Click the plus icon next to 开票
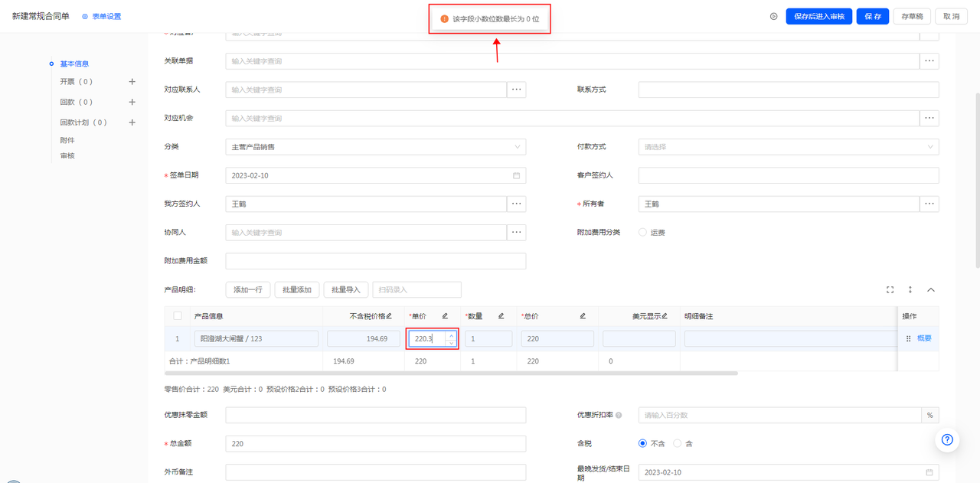This screenshot has height=483, width=980. [x=132, y=81]
